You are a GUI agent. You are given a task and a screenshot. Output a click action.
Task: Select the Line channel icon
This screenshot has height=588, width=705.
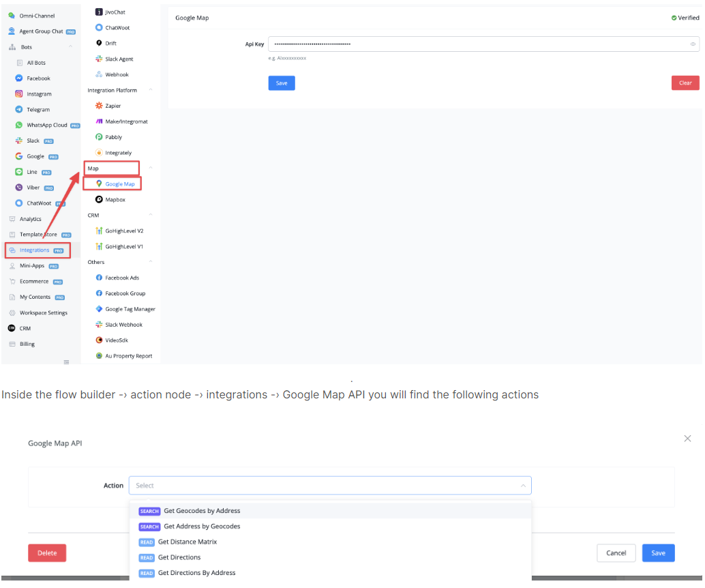click(19, 172)
